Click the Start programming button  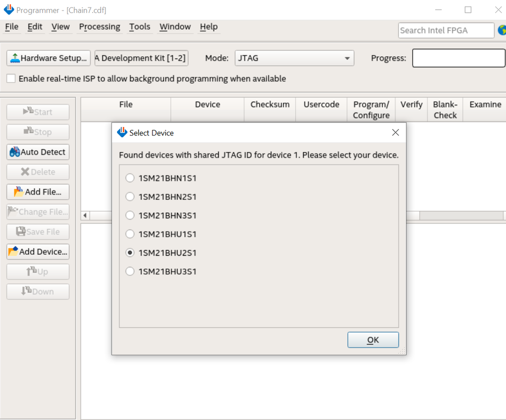tap(38, 112)
